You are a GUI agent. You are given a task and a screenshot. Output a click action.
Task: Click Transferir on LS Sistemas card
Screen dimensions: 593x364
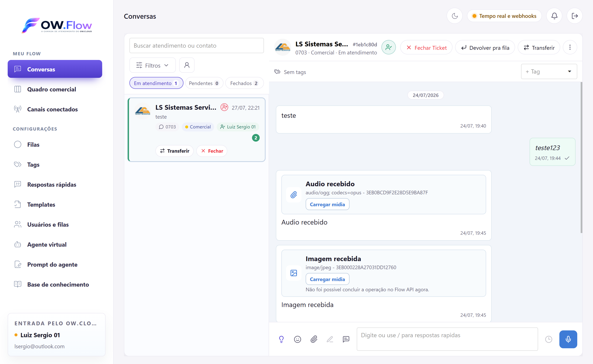click(175, 151)
